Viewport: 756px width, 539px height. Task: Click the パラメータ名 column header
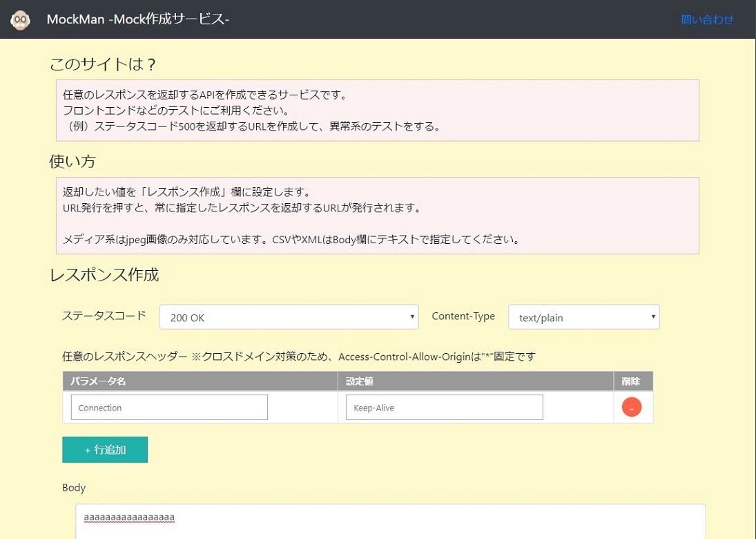tap(98, 381)
